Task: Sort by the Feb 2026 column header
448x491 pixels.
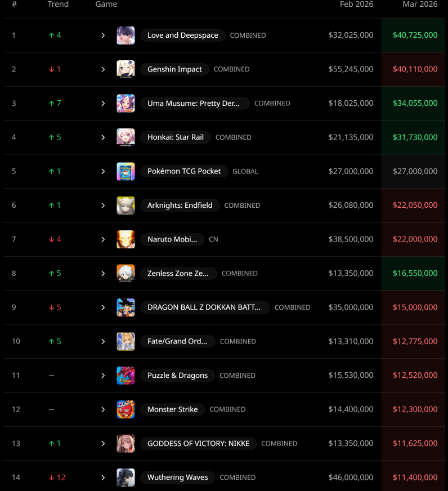Action: tap(357, 4)
